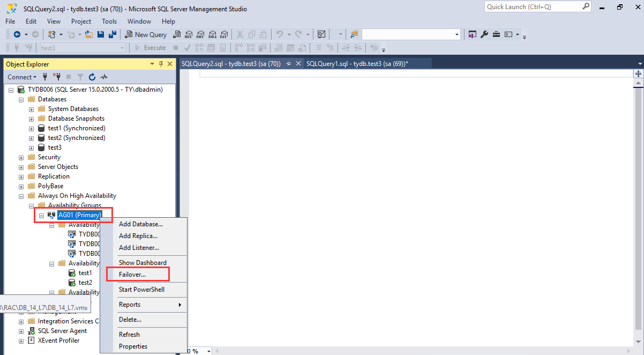Click the Navigate Backward arrow icon

(x=17, y=34)
